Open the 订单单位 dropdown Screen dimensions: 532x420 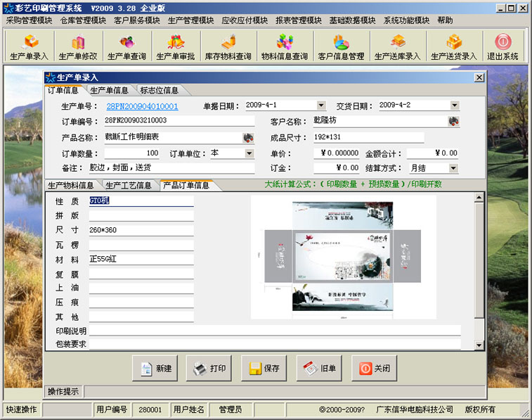coord(249,153)
